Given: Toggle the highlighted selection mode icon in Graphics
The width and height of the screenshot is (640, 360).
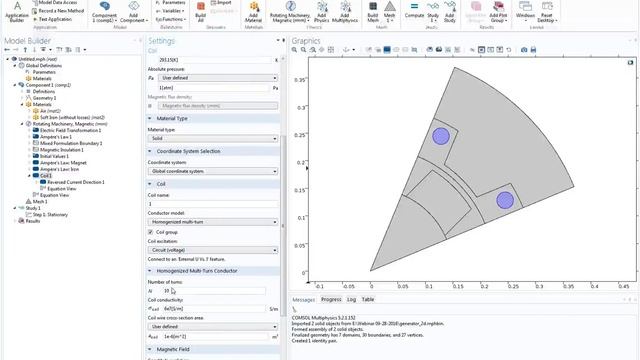Looking at the screenshot, I should (482, 50).
